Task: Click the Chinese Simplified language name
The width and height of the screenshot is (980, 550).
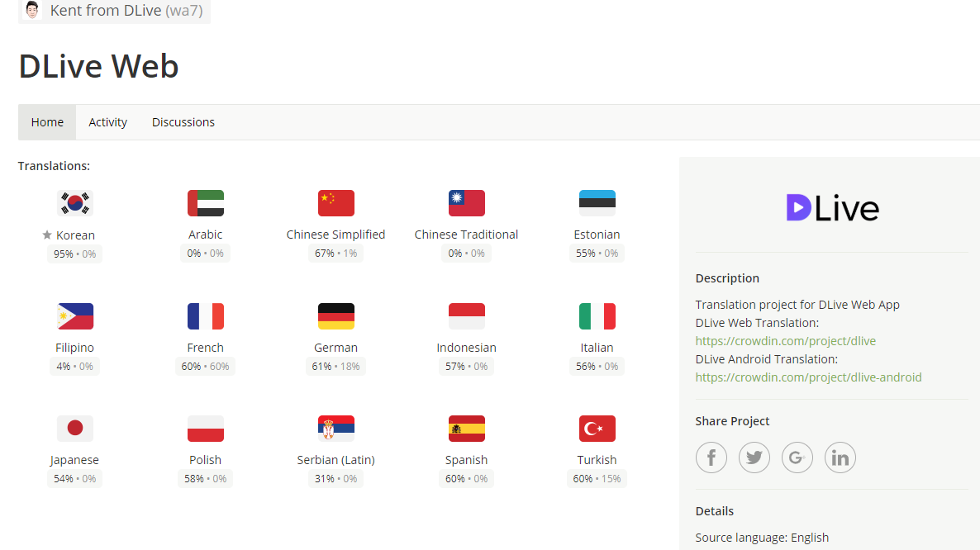Action: 335,235
